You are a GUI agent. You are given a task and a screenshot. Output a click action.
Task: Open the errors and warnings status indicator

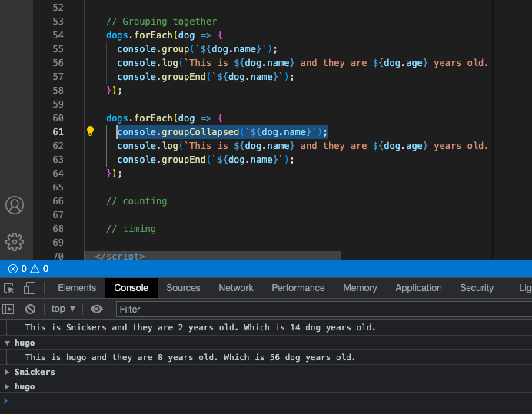coord(28,269)
